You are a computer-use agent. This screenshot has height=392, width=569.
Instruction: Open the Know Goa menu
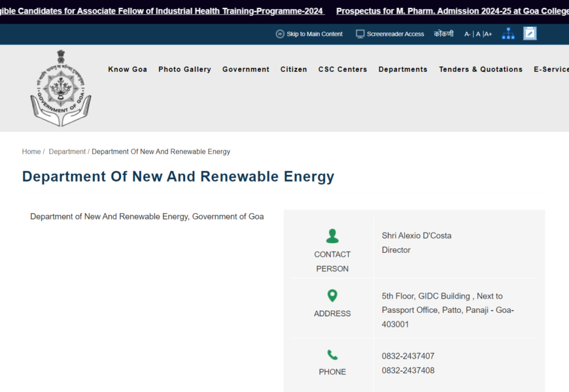pos(128,69)
